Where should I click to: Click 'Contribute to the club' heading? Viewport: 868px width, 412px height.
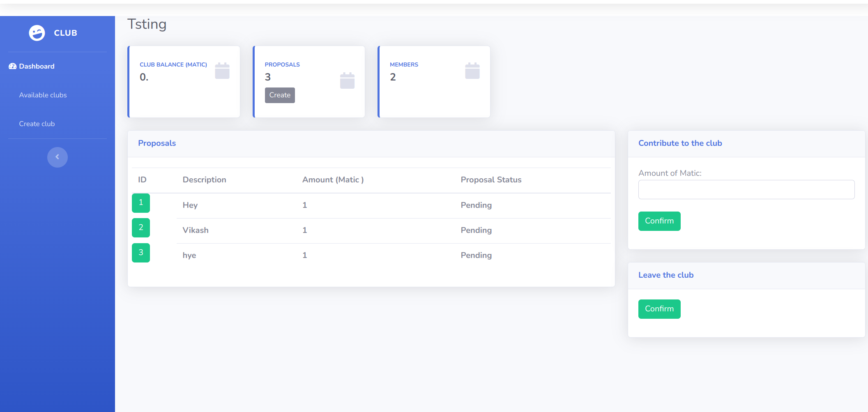point(680,143)
